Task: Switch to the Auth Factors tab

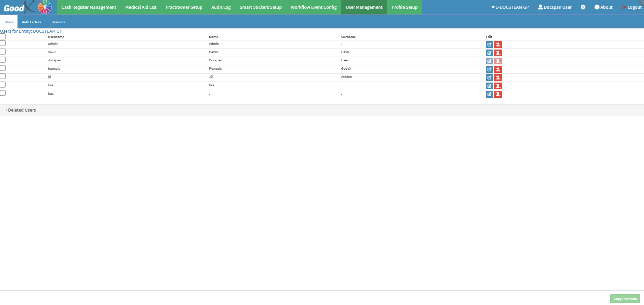Action: tap(31, 22)
